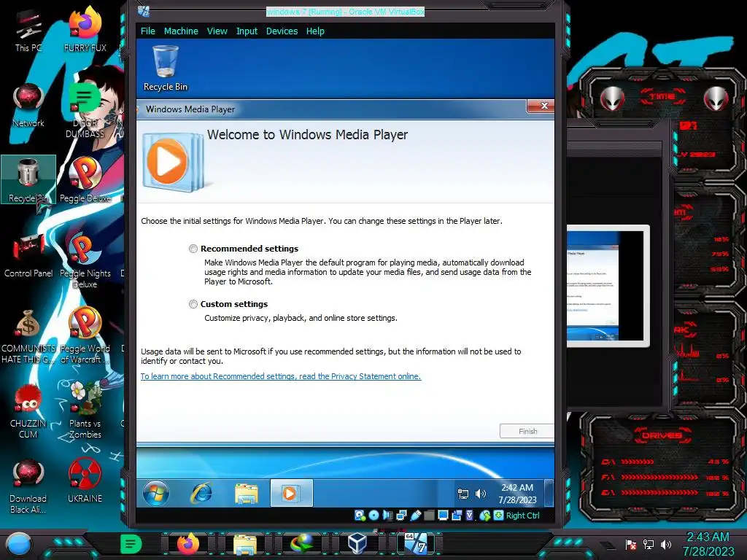The width and height of the screenshot is (747, 560).
Task: Open This PC desktop icon
Action: click(28, 31)
